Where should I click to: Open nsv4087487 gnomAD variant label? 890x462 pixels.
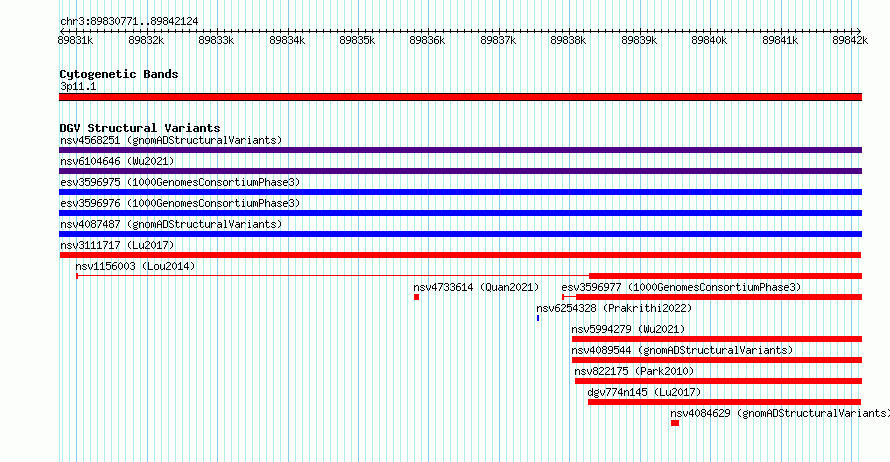click(x=171, y=224)
